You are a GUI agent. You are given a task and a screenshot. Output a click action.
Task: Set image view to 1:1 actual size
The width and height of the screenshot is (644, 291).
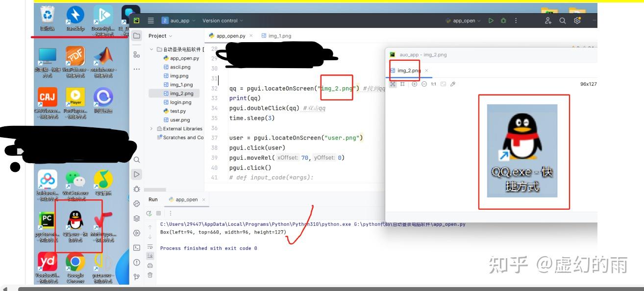pyautogui.click(x=434, y=84)
